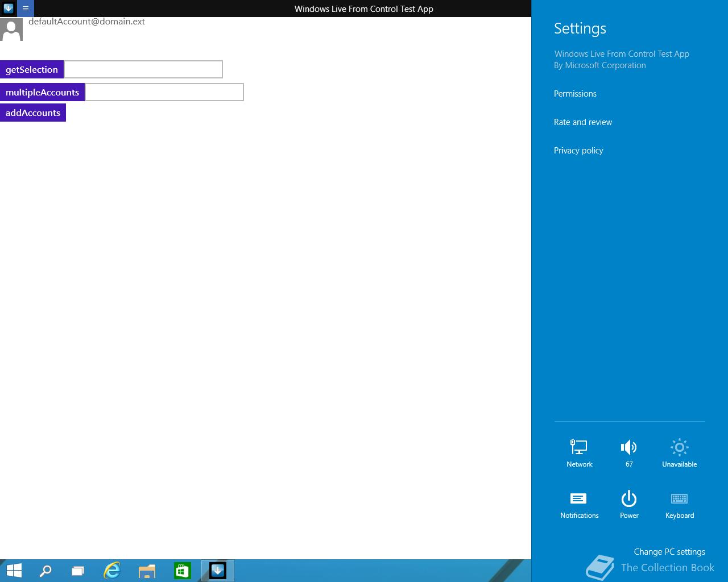The height and width of the screenshot is (582, 728).
Task: Click the getSelection button
Action: (x=32, y=69)
